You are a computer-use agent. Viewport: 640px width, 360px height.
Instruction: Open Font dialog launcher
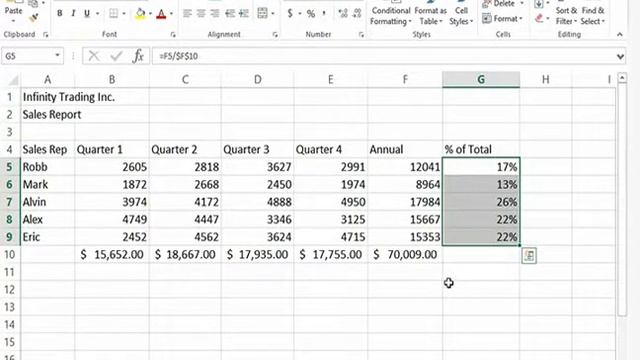point(173,35)
